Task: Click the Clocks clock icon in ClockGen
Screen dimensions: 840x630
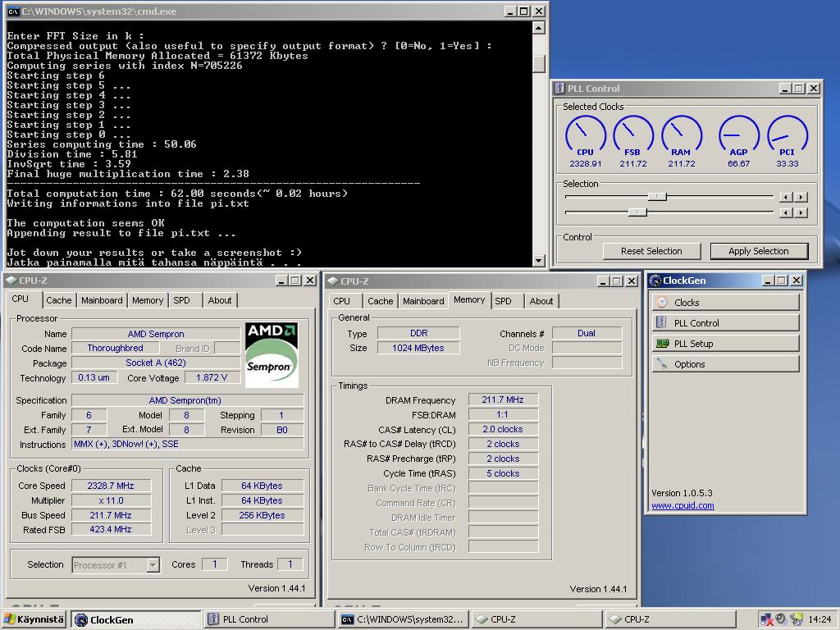Action: [x=662, y=302]
